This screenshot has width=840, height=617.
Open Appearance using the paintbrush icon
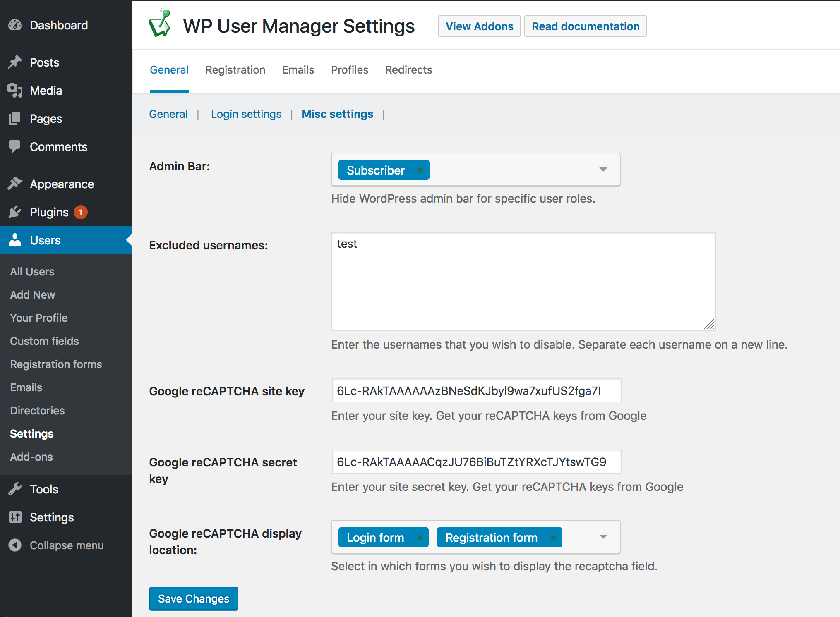pyautogui.click(x=15, y=184)
